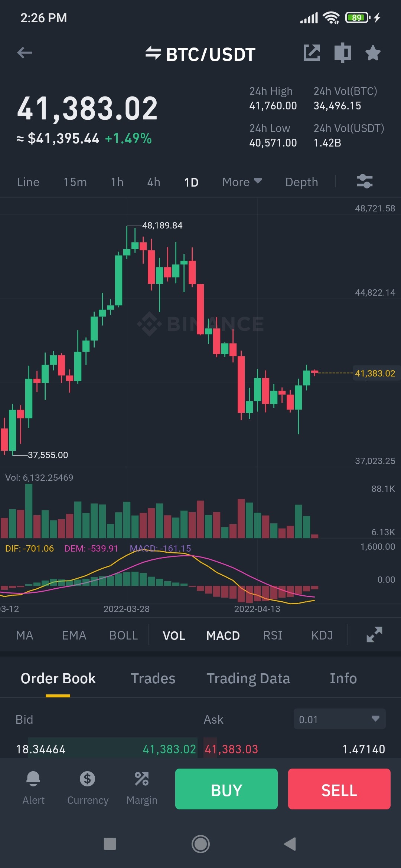Open the 0.01 order book precision dropdown
Viewport: 401px width, 868px height.
(339, 719)
